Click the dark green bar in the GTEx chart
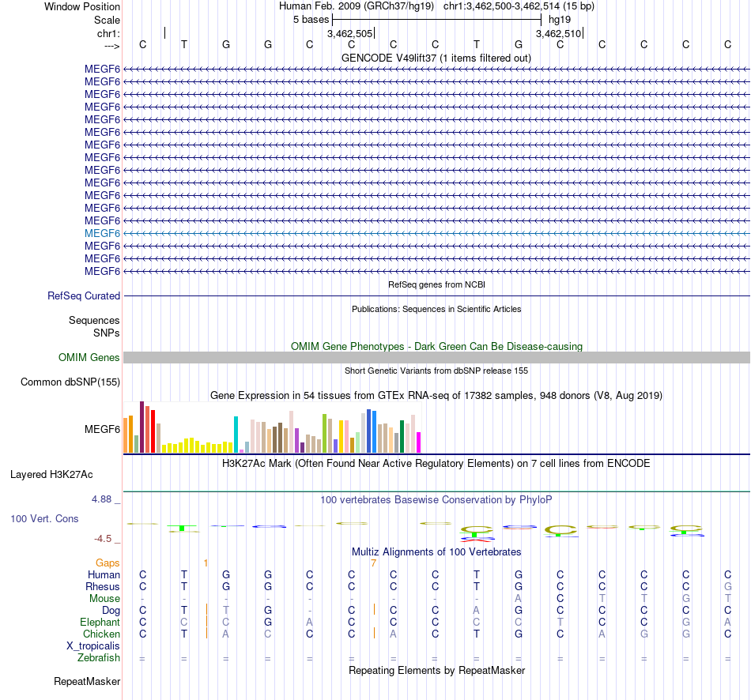Screen dimensions: 751x700 pyautogui.click(x=402, y=437)
